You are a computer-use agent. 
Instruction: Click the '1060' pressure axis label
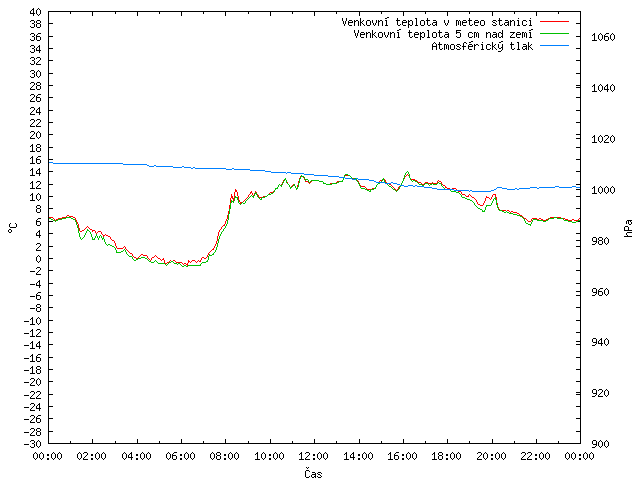point(603,38)
